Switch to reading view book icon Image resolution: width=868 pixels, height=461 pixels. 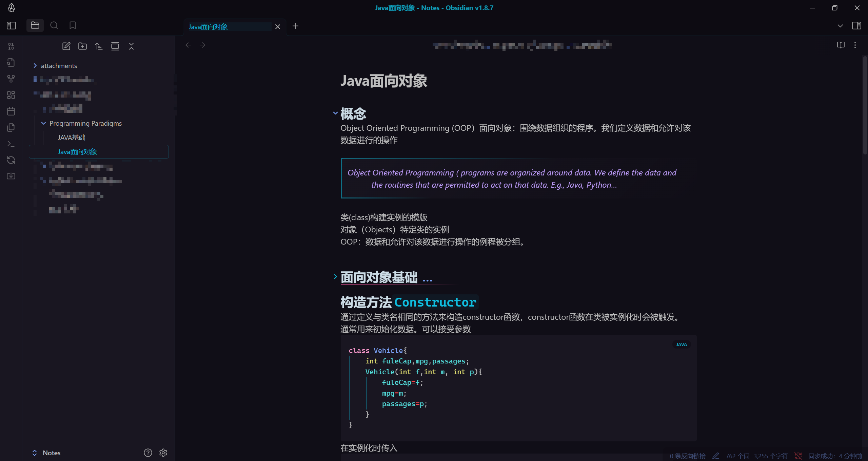[841, 45]
